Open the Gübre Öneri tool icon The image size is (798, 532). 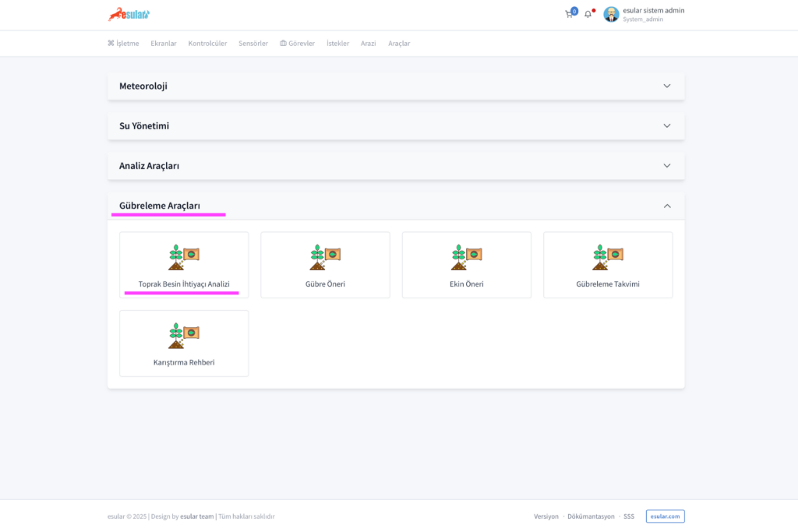point(325,257)
